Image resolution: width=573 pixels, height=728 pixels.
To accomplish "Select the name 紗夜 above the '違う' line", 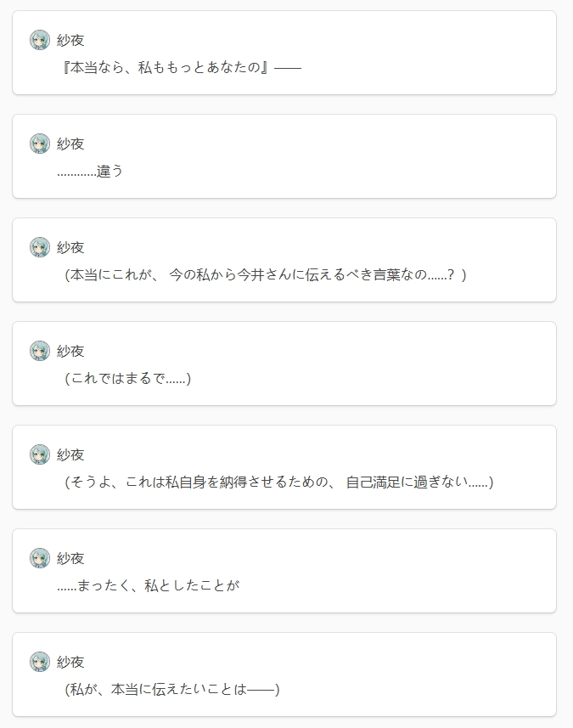I will pos(70,144).
